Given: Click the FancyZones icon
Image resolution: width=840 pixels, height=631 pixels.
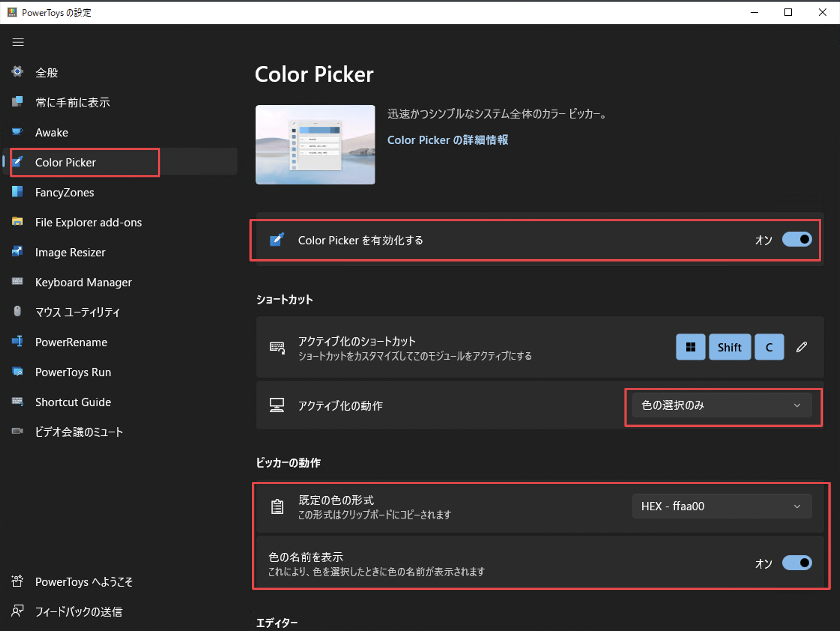Looking at the screenshot, I should [x=18, y=192].
